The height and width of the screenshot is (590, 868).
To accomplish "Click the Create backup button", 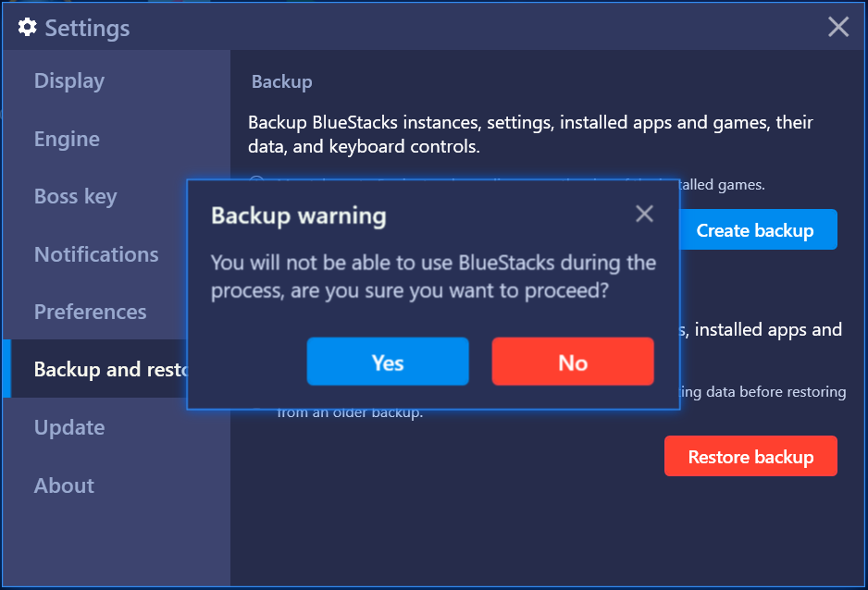I will coord(757,229).
